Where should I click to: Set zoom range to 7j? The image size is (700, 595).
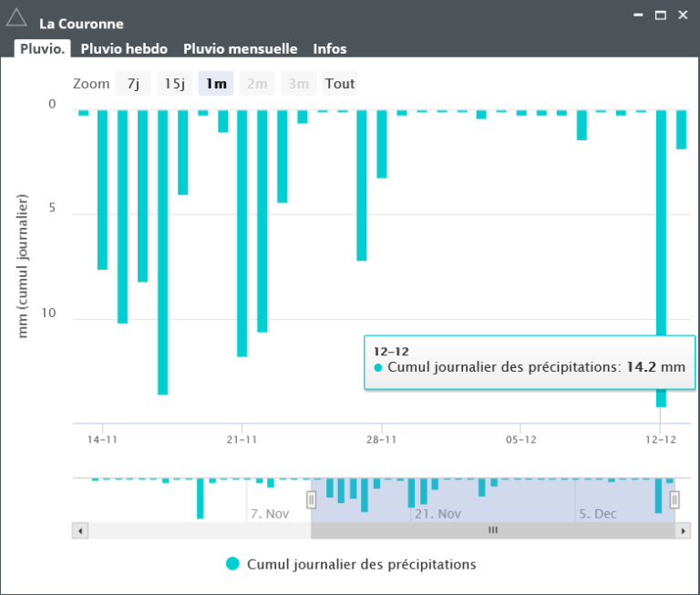point(133,84)
